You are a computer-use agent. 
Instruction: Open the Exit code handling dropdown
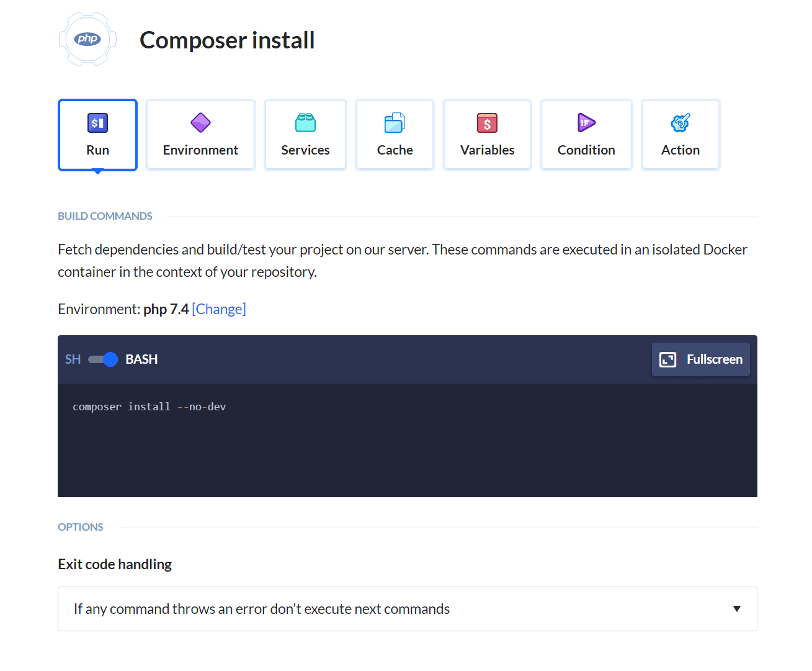coord(407,609)
